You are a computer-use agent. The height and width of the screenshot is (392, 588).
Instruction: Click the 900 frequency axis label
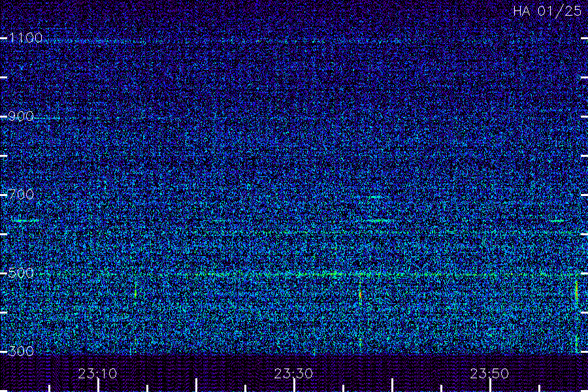tap(21, 116)
